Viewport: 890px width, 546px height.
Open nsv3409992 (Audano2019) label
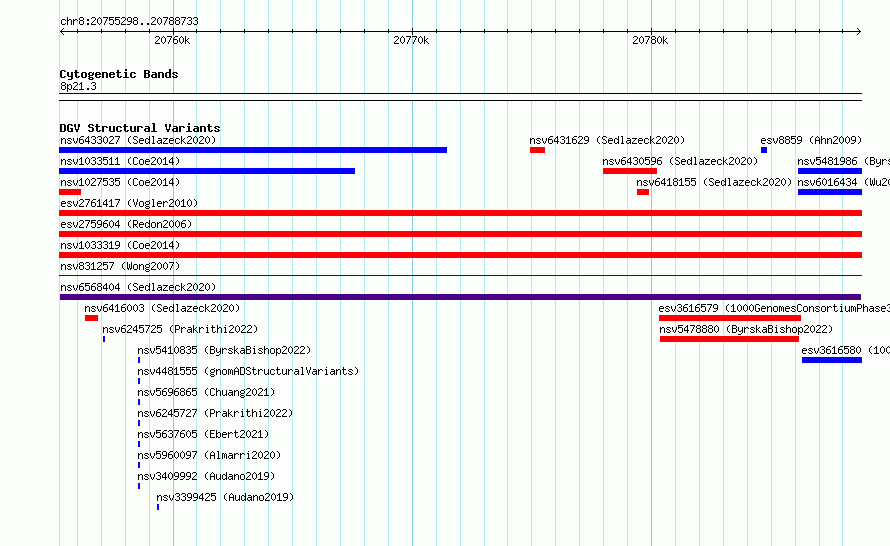pyautogui.click(x=206, y=476)
